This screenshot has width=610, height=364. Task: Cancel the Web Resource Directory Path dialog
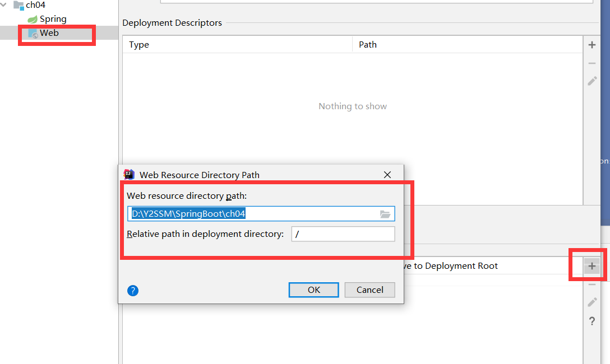pyautogui.click(x=369, y=290)
